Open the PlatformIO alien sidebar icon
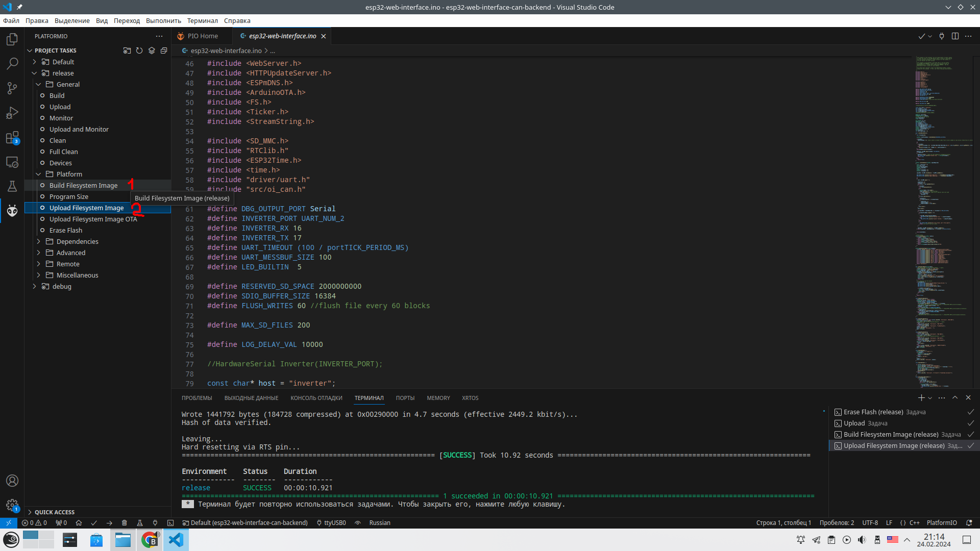The height and width of the screenshot is (551, 980). (12, 210)
